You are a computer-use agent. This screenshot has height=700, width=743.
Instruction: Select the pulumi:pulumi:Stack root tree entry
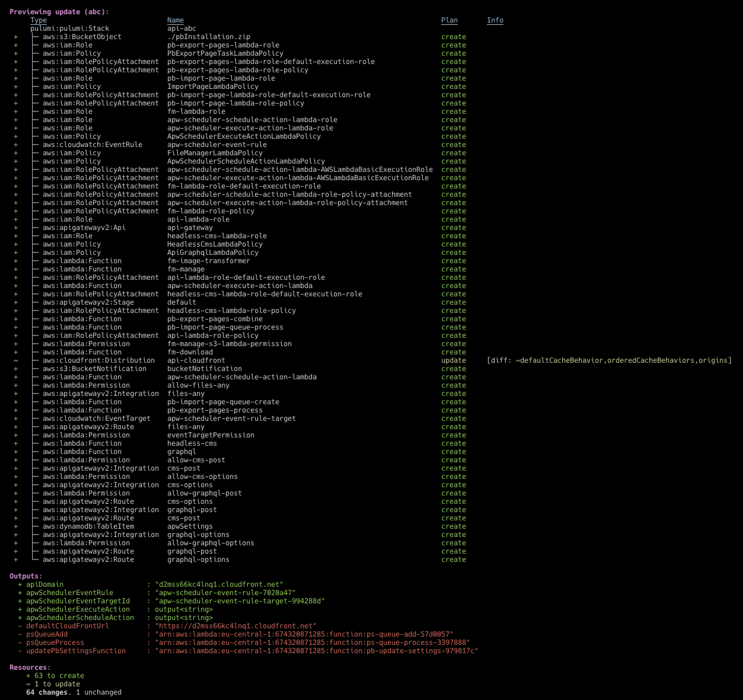pos(69,28)
